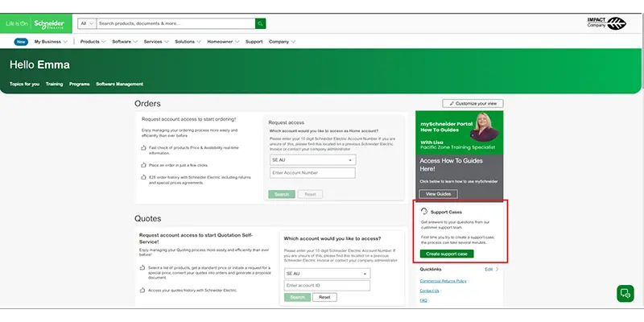The width and height of the screenshot is (644, 322).
Task: Click the Support Cases headset icon
Action: point(424,211)
